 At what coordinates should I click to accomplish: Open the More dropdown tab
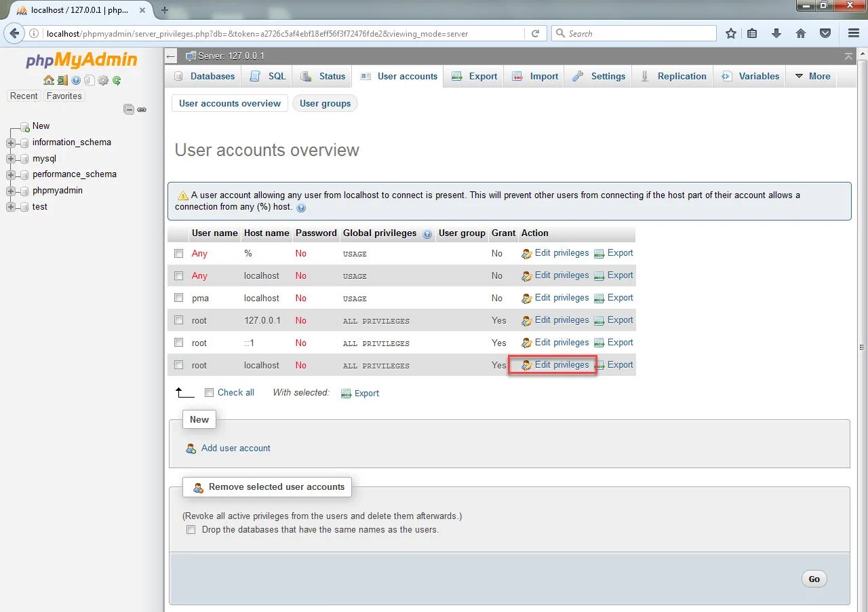pos(812,76)
